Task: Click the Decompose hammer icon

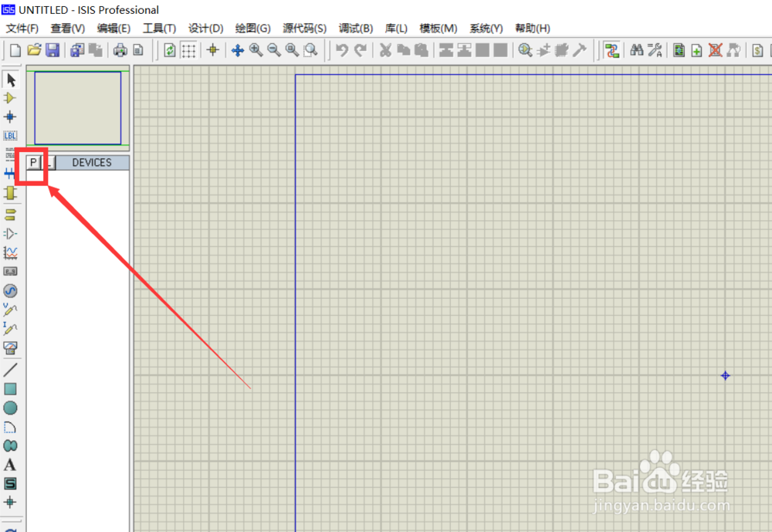Action: tap(580, 50)
